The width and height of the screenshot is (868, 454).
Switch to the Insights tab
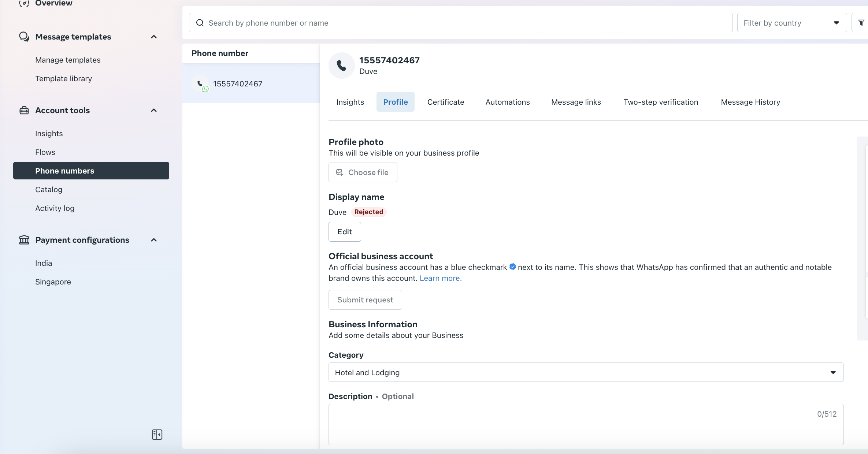350,102
